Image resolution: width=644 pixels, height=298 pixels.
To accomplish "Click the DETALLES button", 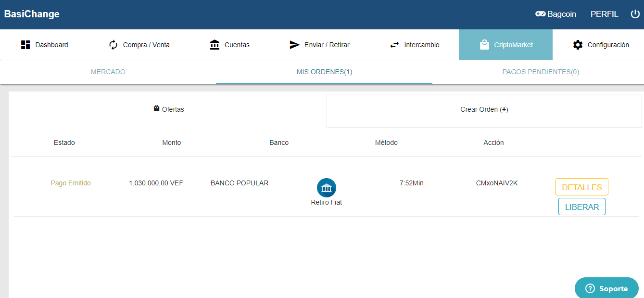I will [582, 187].
